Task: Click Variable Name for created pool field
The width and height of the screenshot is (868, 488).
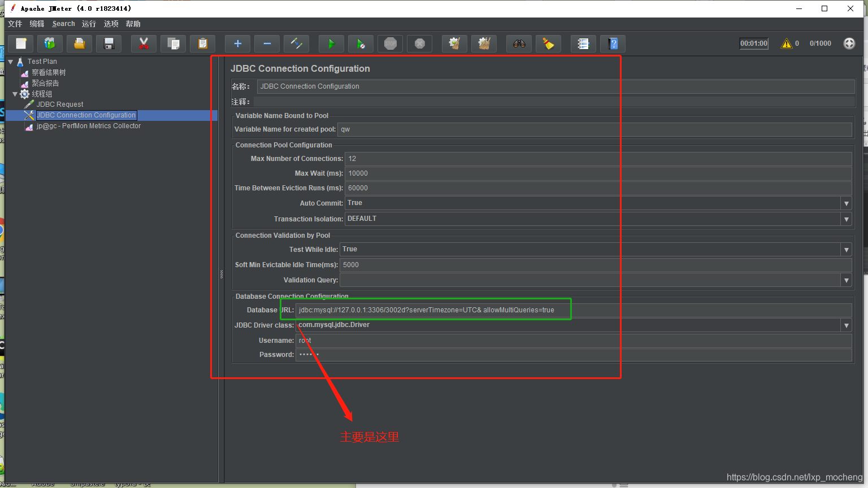Action: [594, 129]
